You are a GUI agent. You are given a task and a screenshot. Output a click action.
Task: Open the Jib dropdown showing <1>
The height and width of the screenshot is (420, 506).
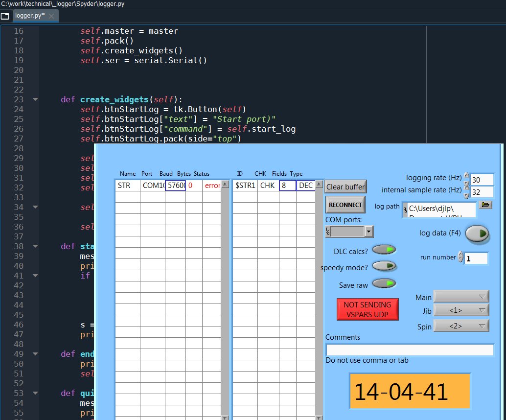pyautogui.click(x=461, y=310)
